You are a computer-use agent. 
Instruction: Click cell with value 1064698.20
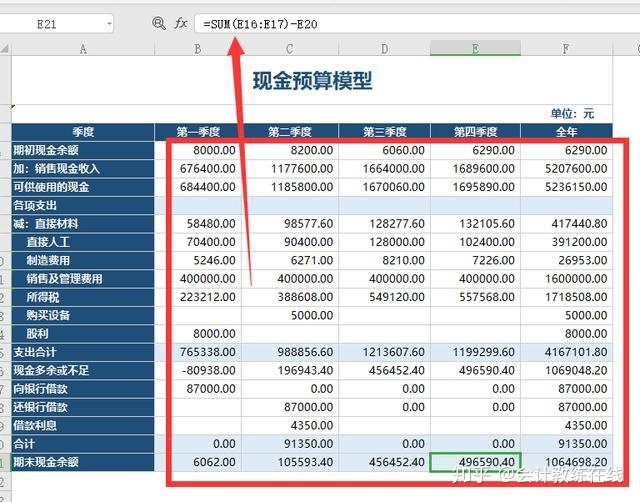[x=567, y=462]
